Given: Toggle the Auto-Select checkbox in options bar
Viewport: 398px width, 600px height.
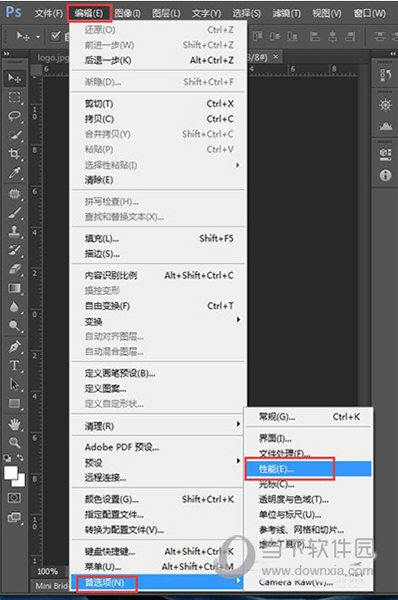Looking at the screenshot, I should (55, 36).
